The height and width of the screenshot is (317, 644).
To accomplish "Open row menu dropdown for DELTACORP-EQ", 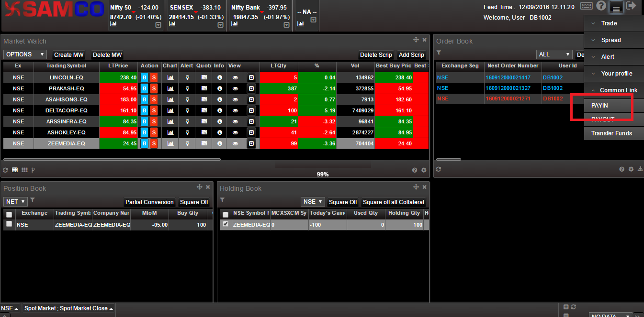I will 251,110.
